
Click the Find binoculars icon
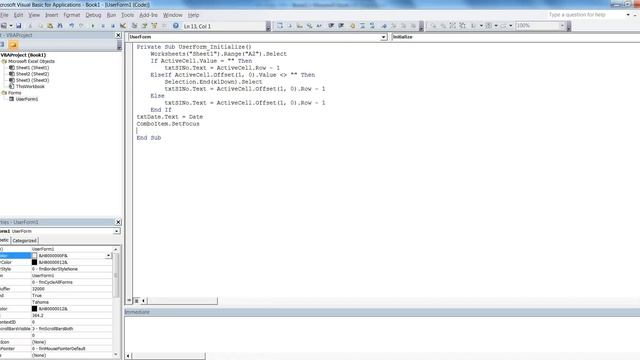coord(60,26)
